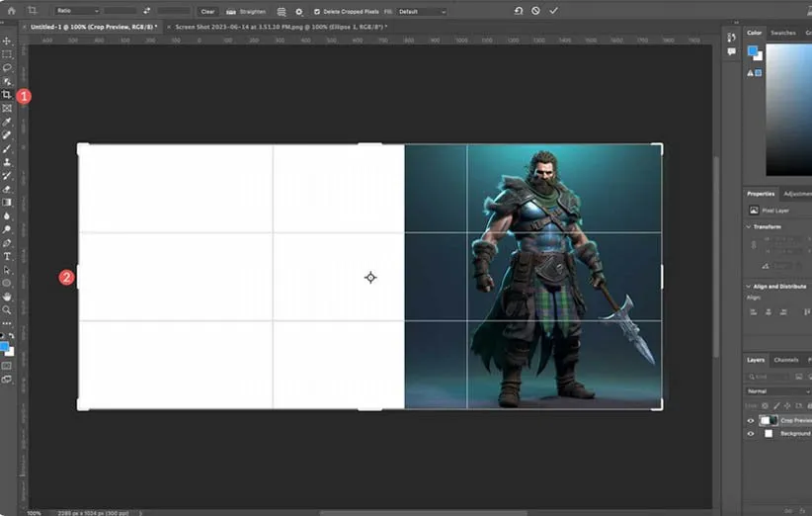Click the Clear button
The image size is (812, 516).
pyautogui.click(x=207, y=11)
